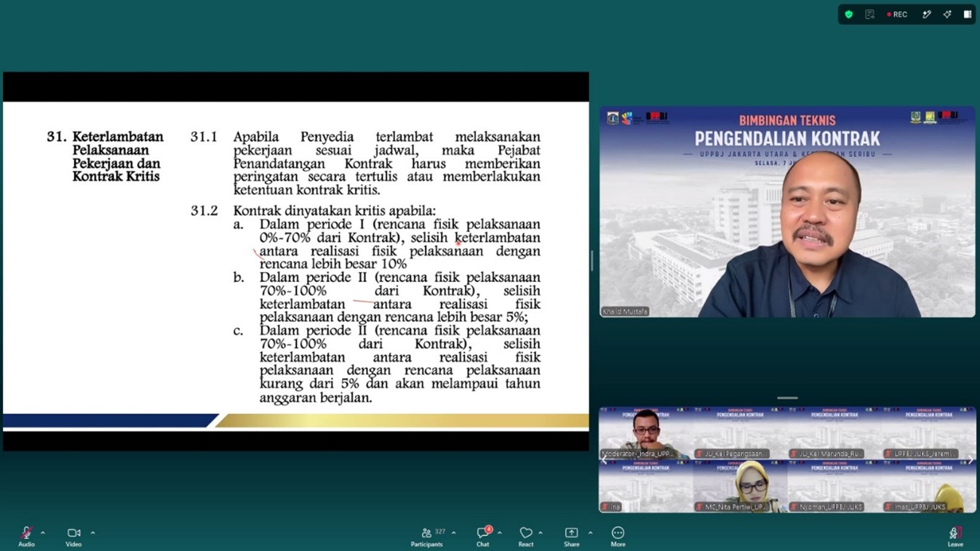Unmute the Audio microphone icon
Image resolution: width=980 pixels, height=551 pixels.
26,533
